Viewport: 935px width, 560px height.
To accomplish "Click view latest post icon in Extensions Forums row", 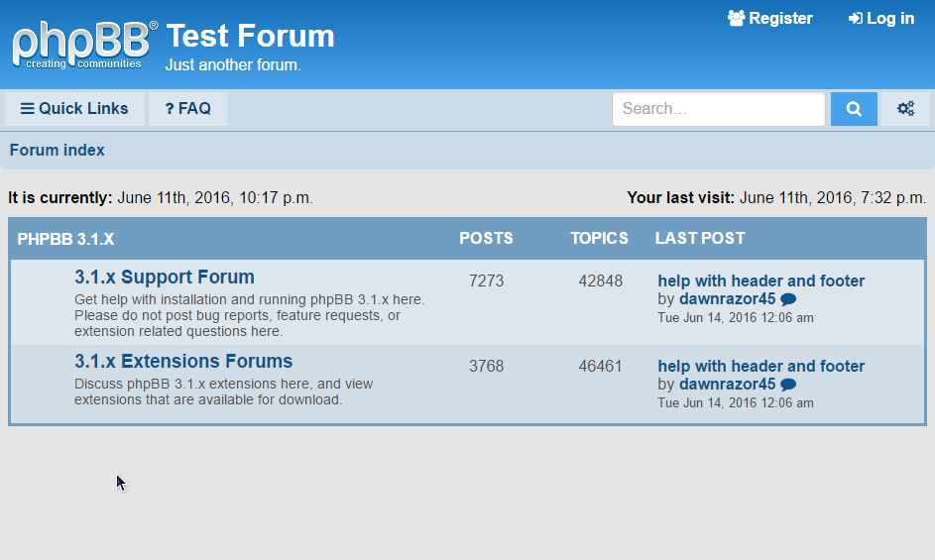I will [788, 385].
